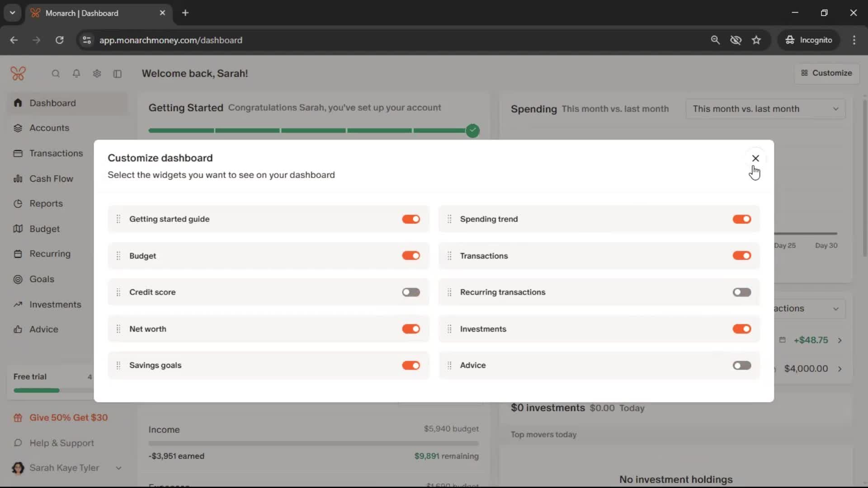Enable the Advice widget toggle
The width and height of the screenshot is (868, 488).
pos(741,366)
